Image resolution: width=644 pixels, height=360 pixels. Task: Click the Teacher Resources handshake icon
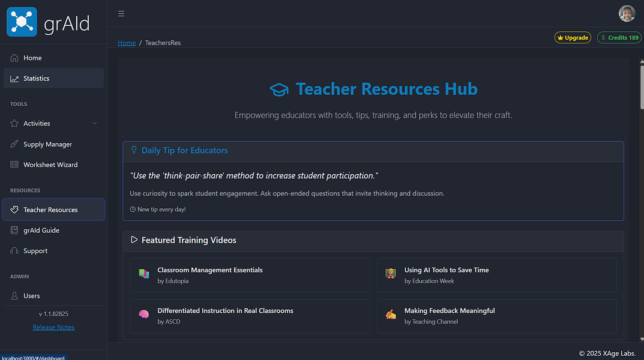click(14, 210)
